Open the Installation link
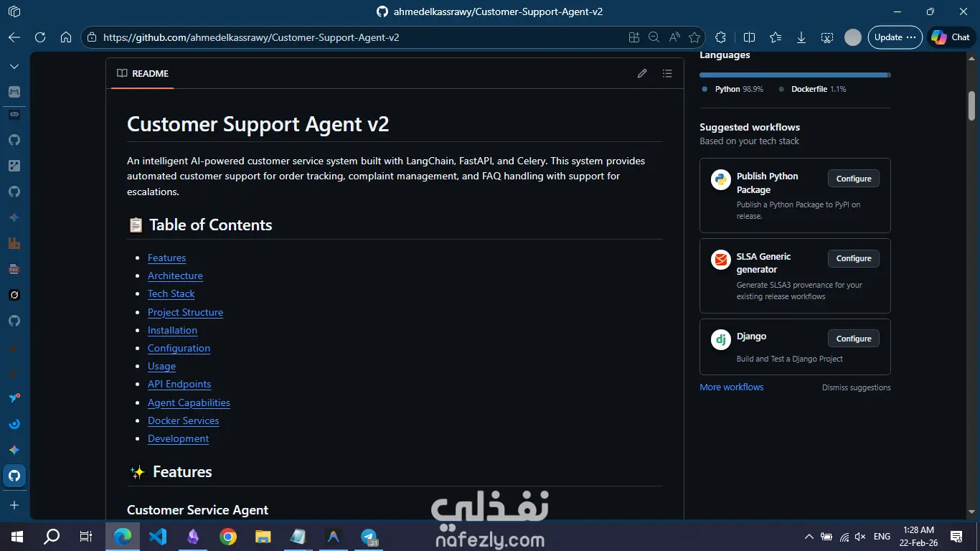The image size is (980, 551). 172,330
